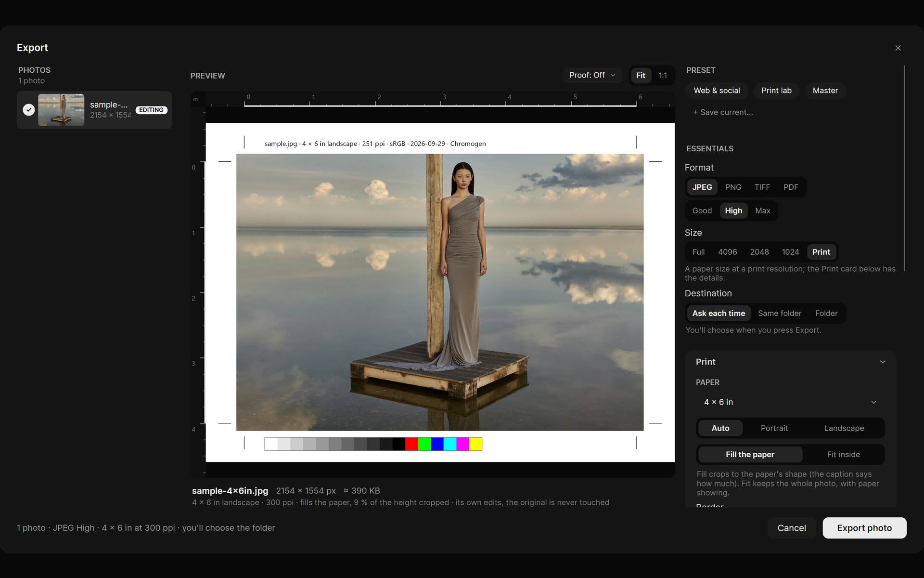Collapse the Print card chevron

(x=883, y=362)
